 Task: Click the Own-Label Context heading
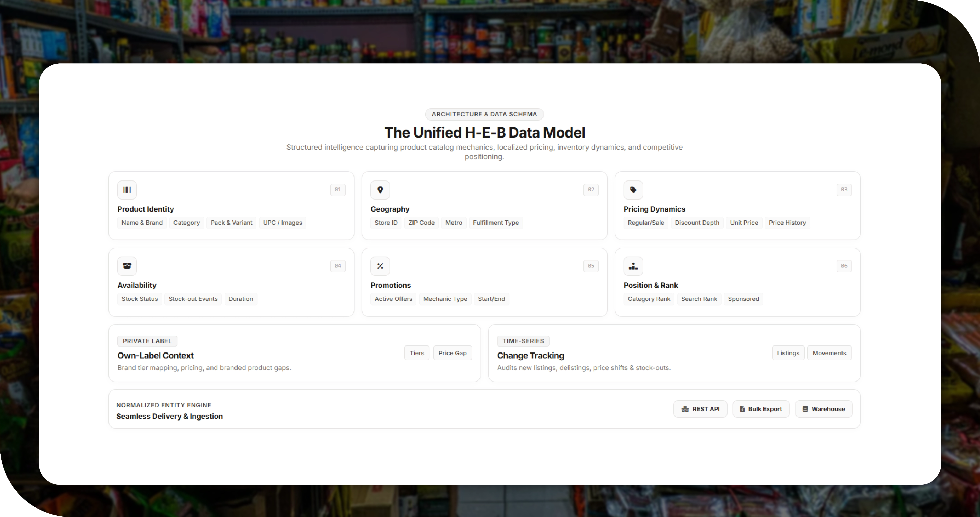click(x=156, y=356)
